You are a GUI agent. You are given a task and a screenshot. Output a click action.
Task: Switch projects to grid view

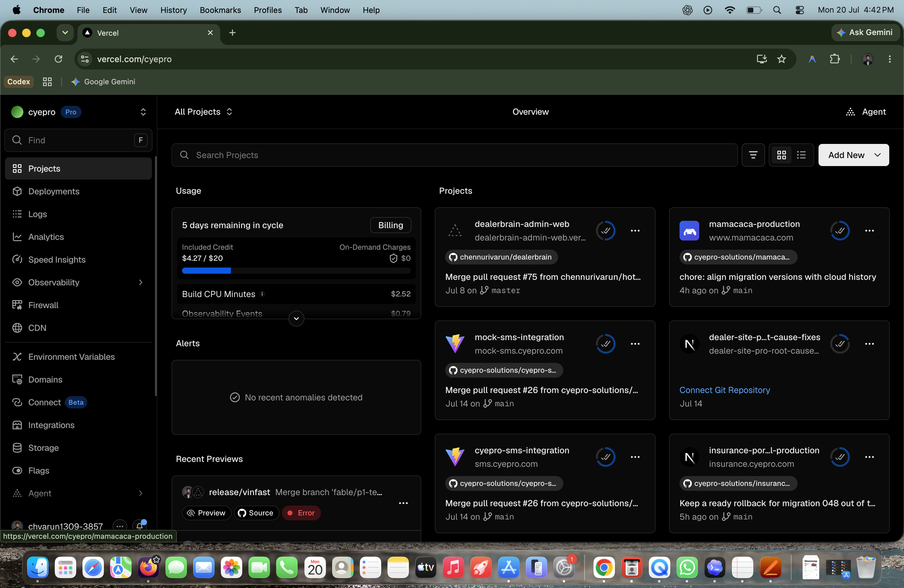[781, 155]
